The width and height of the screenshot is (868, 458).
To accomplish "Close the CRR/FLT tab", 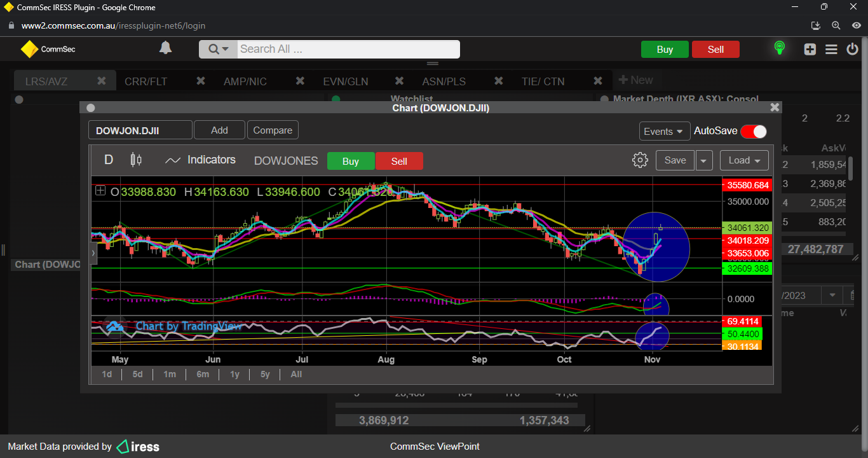I will point(201,81).
